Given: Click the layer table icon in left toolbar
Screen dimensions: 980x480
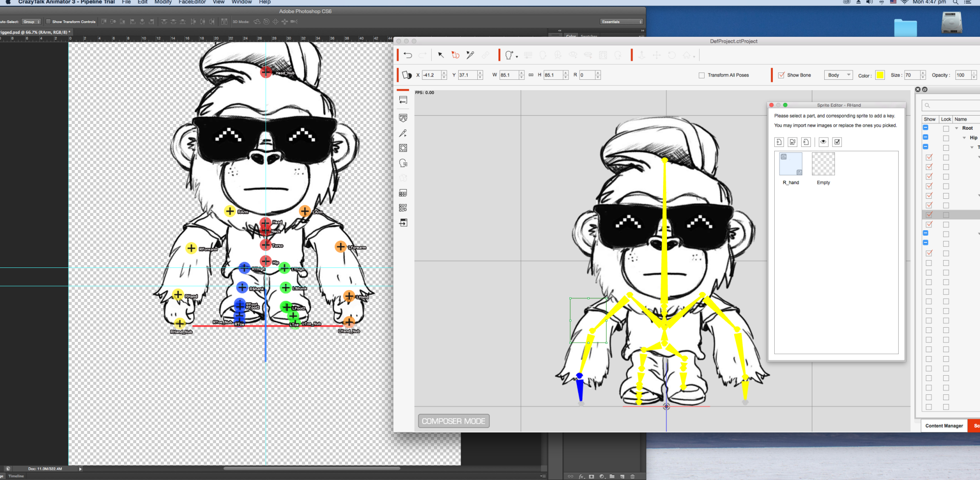Looking at the screenshot, I should coord(403,193).
